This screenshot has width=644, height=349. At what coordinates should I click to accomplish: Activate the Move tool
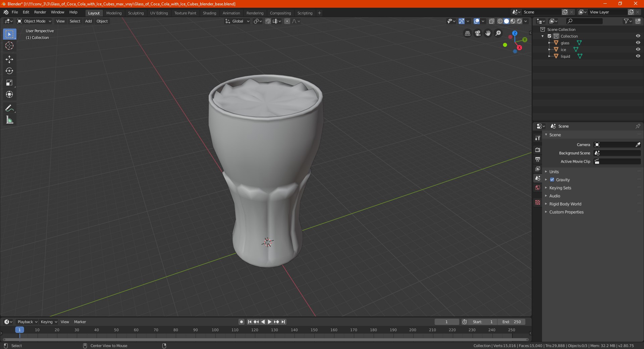[x=9, y=59]
